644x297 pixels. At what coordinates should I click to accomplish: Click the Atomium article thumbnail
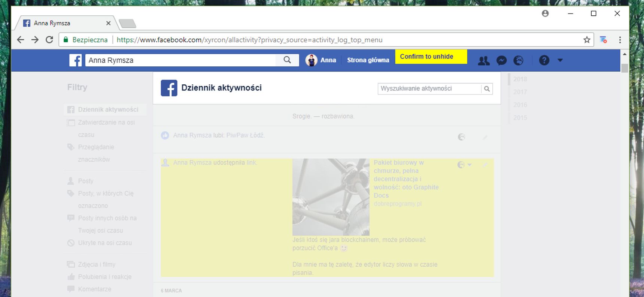click(331, 197)
